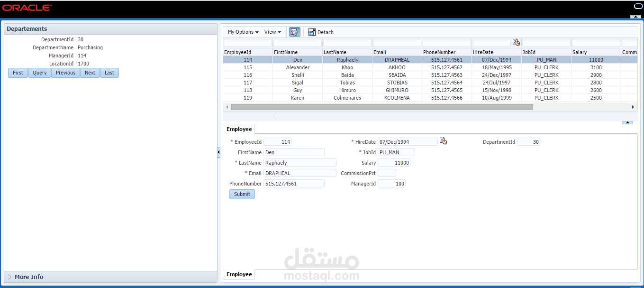Select the bottom Employee tab
The width and height of the screenshot is (644, 288).
click(x=239, y=274)
